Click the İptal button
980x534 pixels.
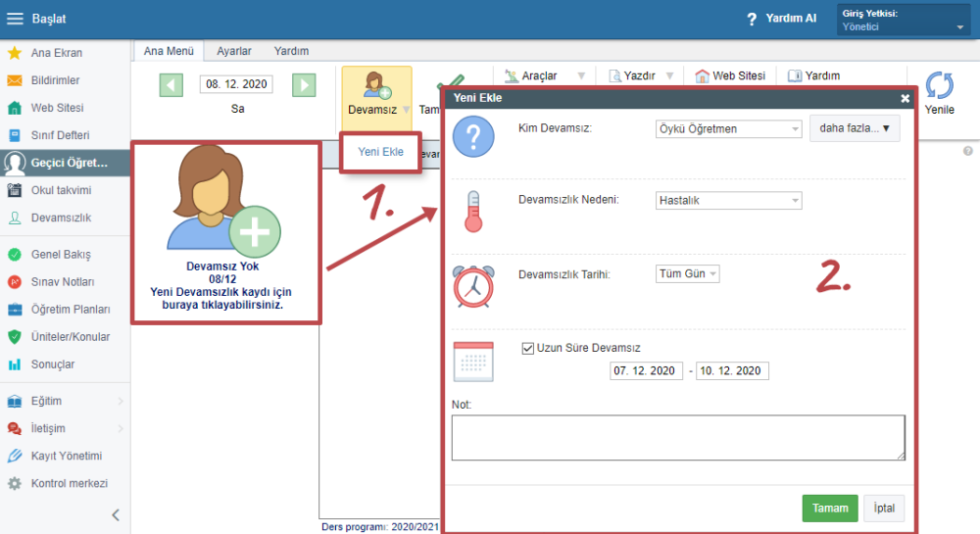[x=884, y=509]
